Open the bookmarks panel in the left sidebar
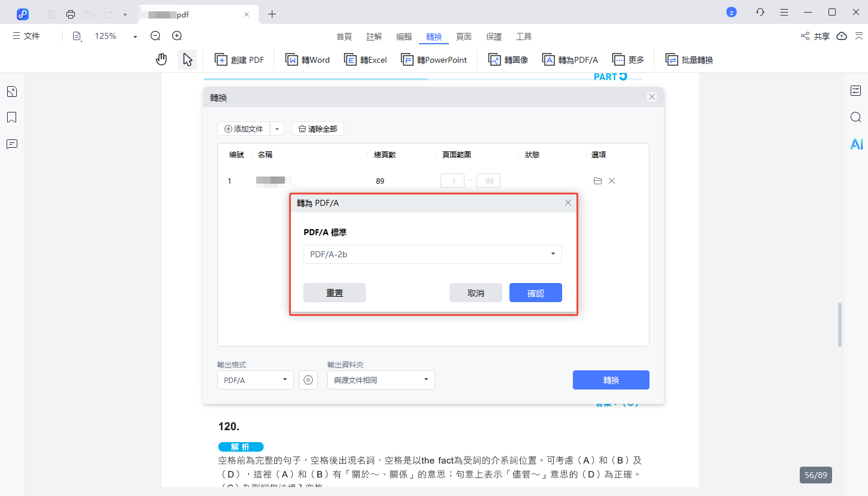The height and width of the screenshot is (496, 868). pos(11,117)
